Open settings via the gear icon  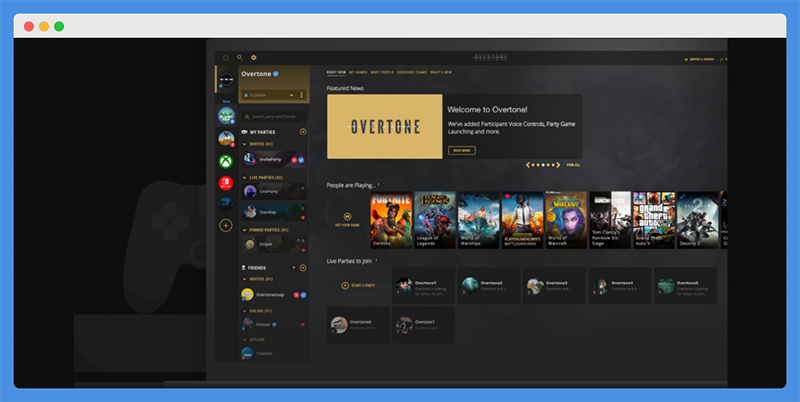[x=254, y=58]
